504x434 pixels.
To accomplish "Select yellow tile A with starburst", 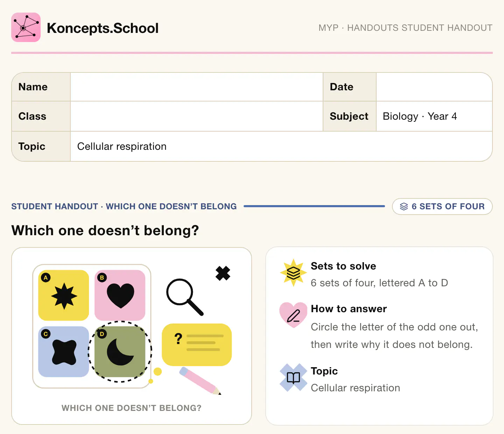I will [63, 295].
